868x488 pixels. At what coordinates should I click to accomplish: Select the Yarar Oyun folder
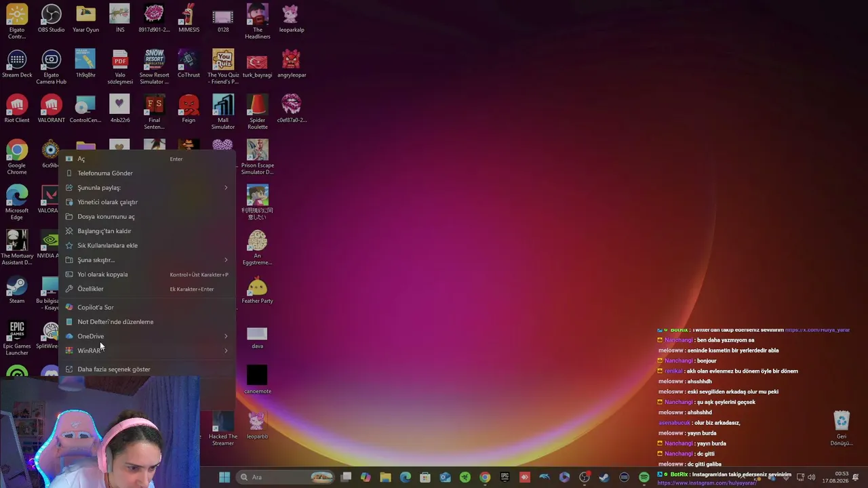85,18
